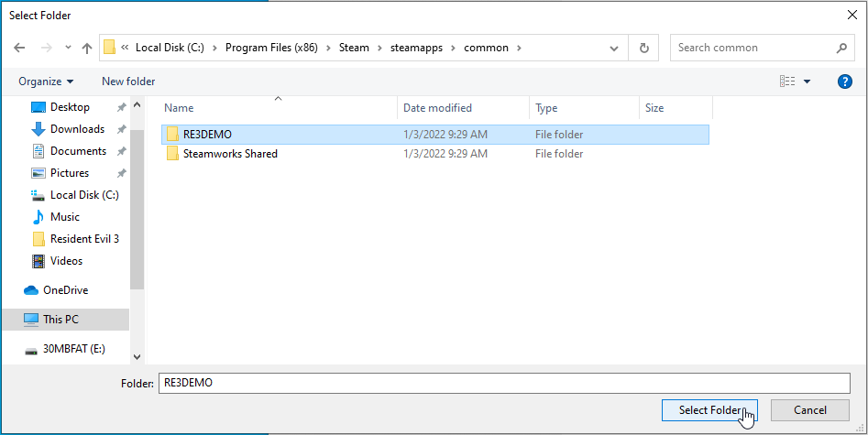Viewport: 868px width, 435px height.
Task: Confirm with Select Folder button
Action: [709, 410]
